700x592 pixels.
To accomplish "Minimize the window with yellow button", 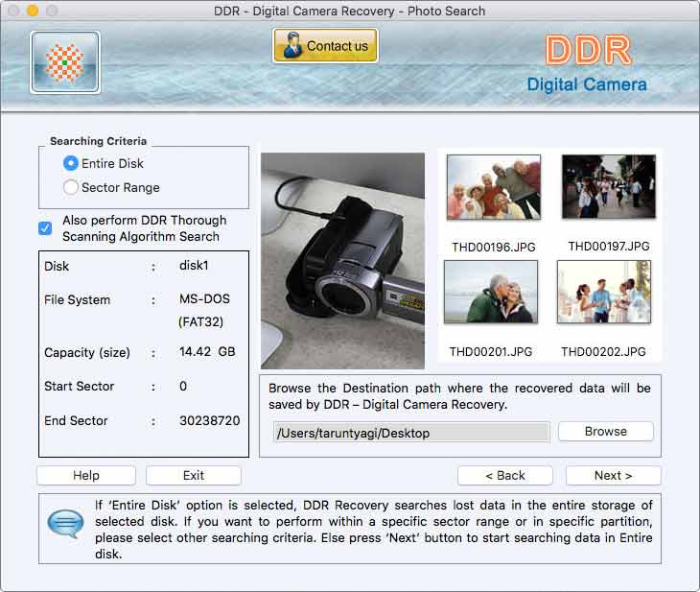I will (33, 11).
